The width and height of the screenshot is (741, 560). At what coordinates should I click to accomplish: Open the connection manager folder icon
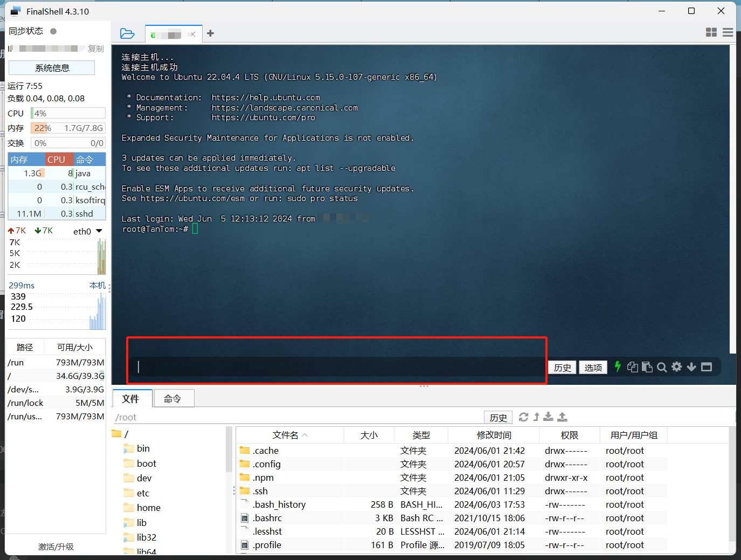127,33
